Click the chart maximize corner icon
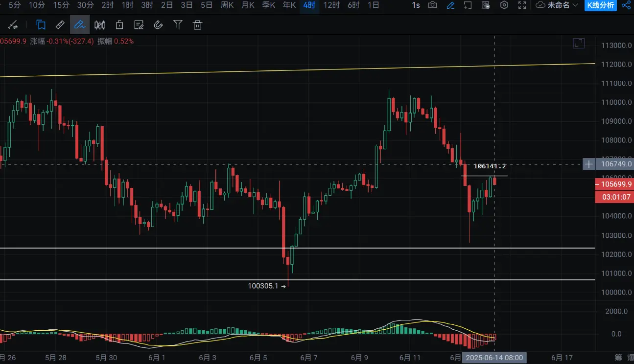634x364 pixels. pos(579,43)
